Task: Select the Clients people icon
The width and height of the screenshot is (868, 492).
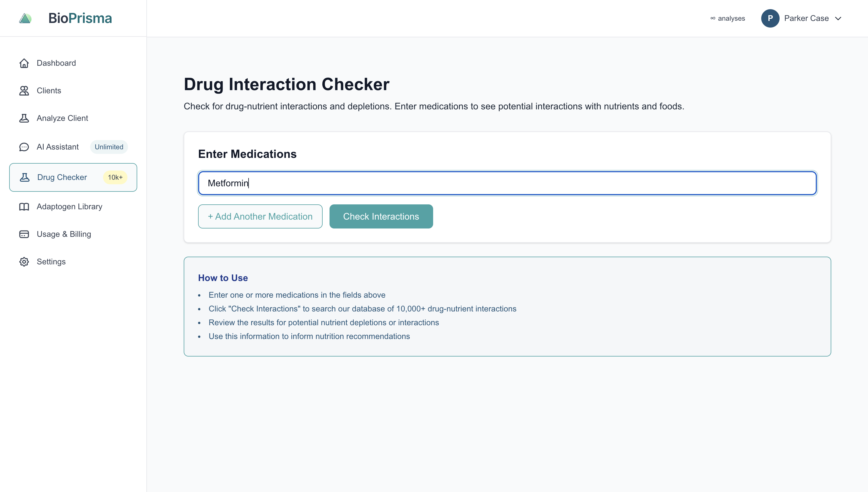Action: click(24, 90)
